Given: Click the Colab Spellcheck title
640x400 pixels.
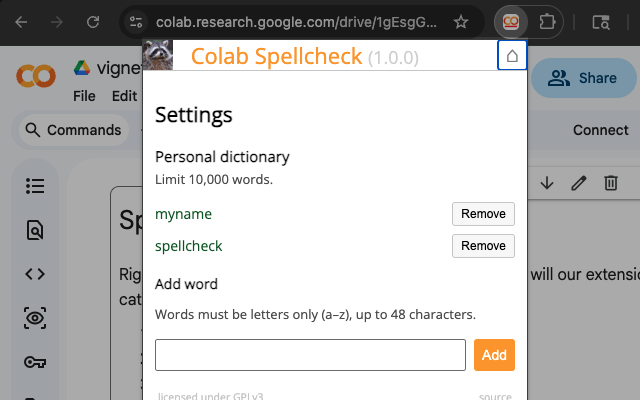Looking at the screenshot, I should (x=276, y=56).
